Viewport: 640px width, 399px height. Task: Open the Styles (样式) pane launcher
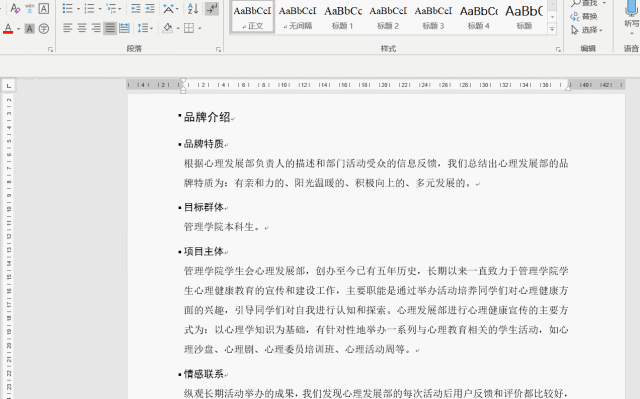click(558, 49)
